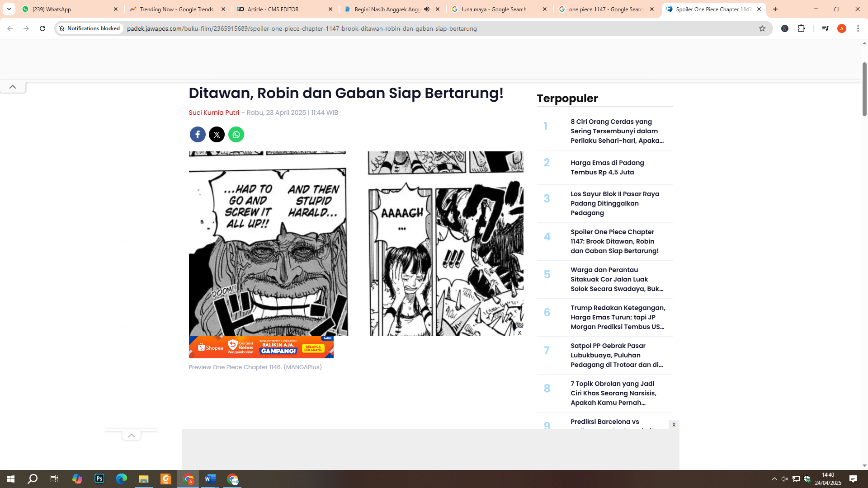Open the notification center icon
868x488 pixels.
(853, 479)
